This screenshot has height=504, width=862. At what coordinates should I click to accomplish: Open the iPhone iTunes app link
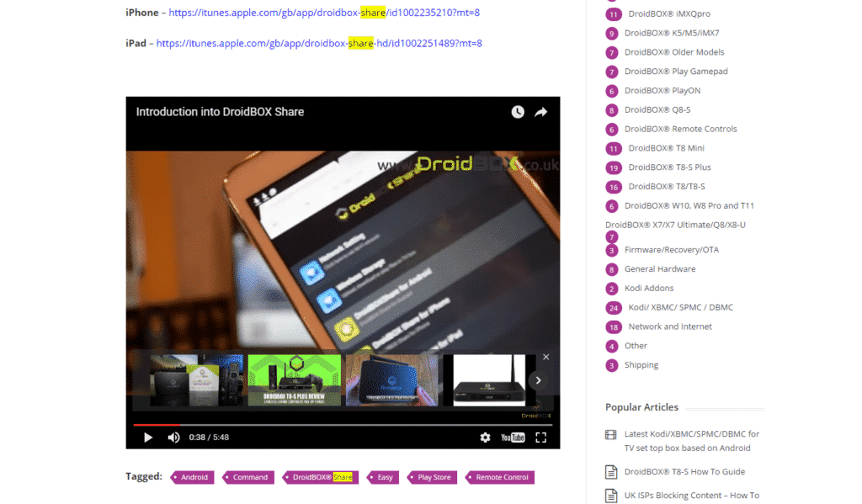[x=324, y=13]
